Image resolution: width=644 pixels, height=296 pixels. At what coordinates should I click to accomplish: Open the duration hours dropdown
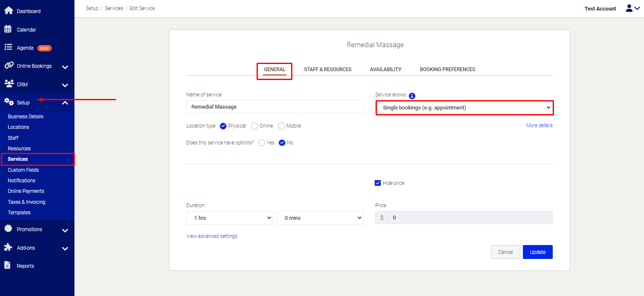coord(230,218)
